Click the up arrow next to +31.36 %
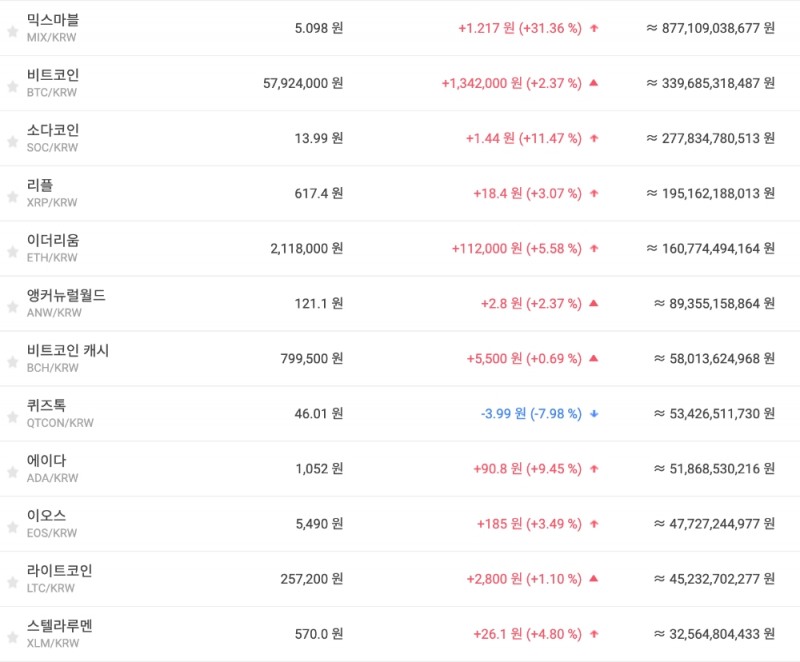This screenshot has width=800, height=662. [594, 28]
